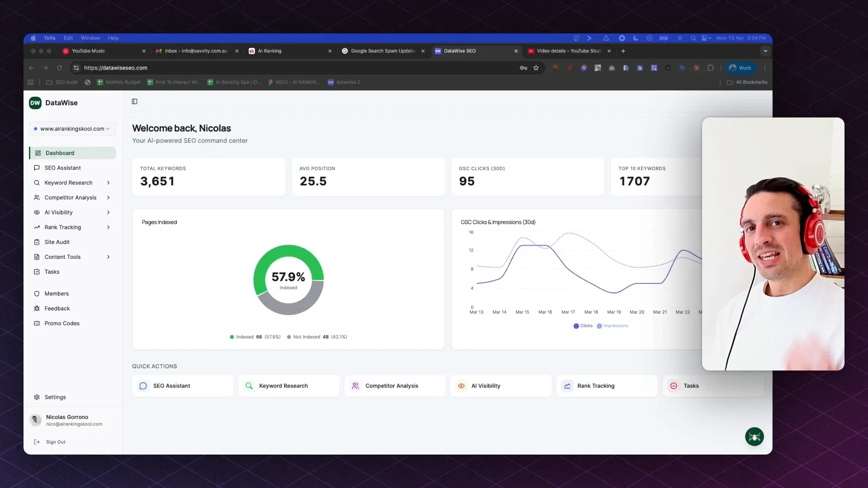Launch the Competitor Analysis quick action
The image size is (868, 488).
(392, 386)
